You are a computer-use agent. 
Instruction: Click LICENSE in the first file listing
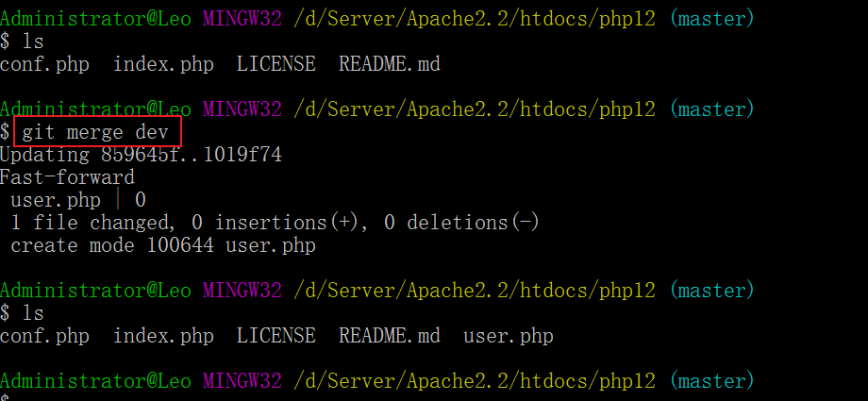point(275,64)
